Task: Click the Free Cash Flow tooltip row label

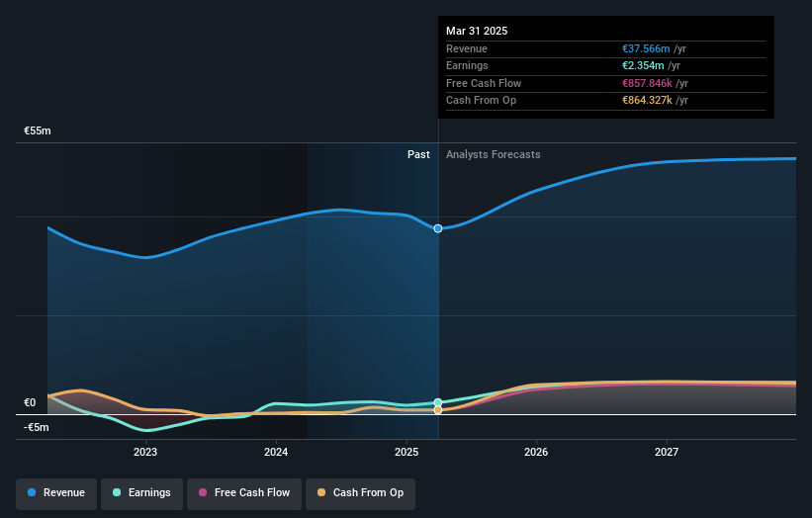Action: 484,83
